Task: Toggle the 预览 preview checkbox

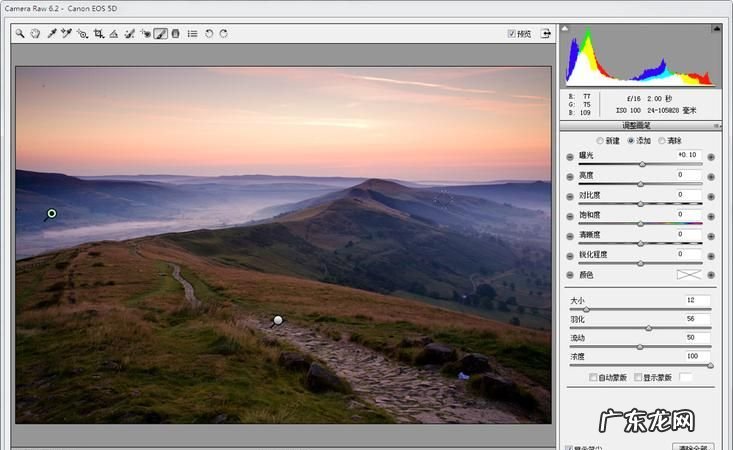Action: coord(512,33)
